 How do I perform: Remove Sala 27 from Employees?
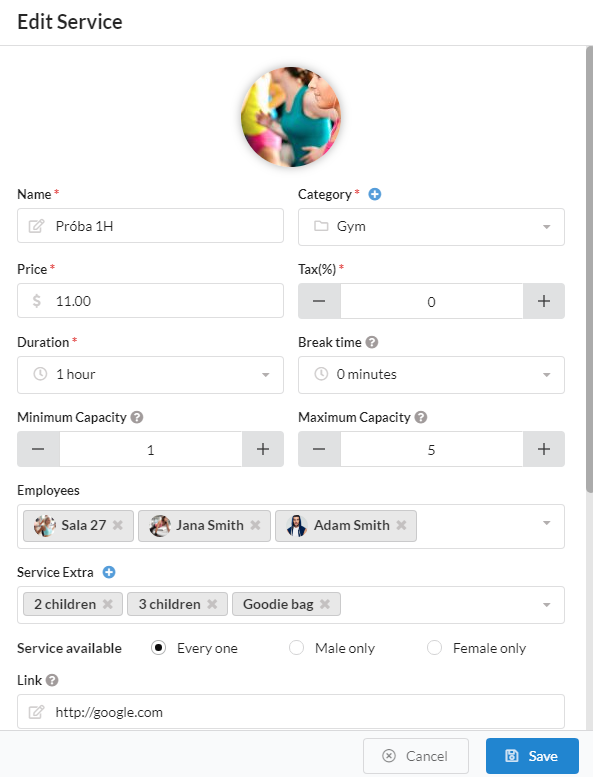pyautogui.click(x=118, y=525)
